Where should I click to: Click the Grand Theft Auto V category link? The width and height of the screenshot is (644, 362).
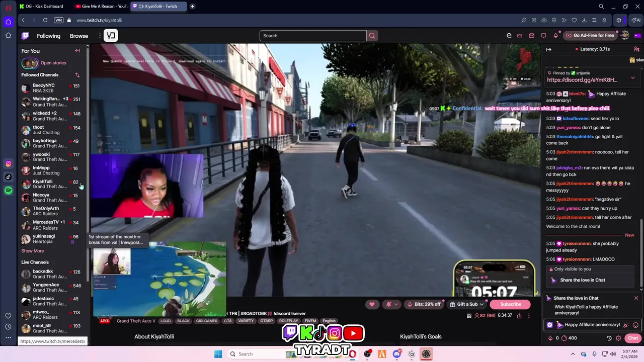(x=136, y=321)
